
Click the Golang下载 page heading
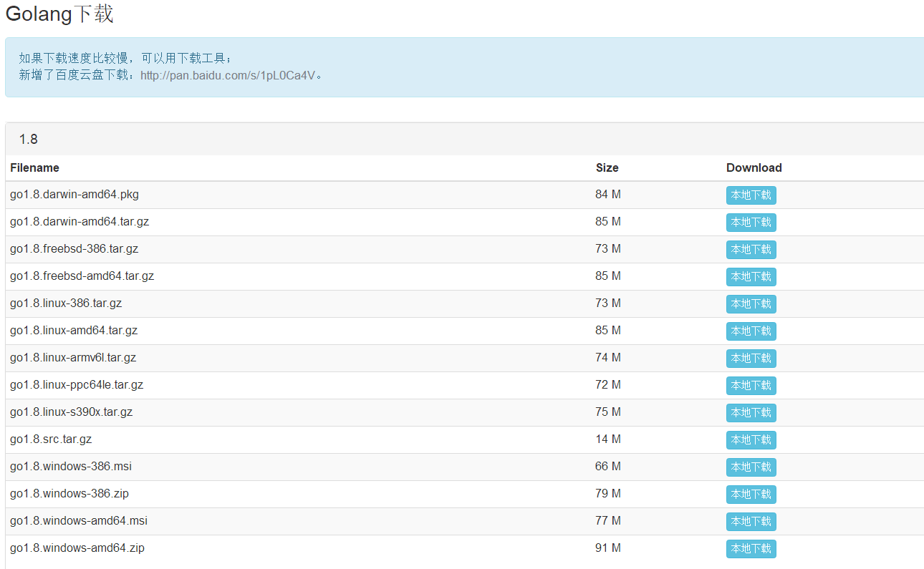tap(59, 14)
